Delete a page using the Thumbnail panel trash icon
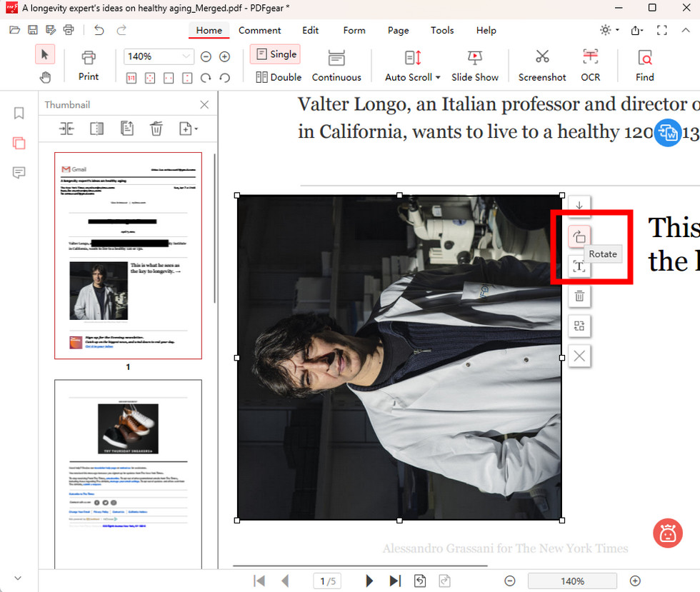 [x=156, y=129]
